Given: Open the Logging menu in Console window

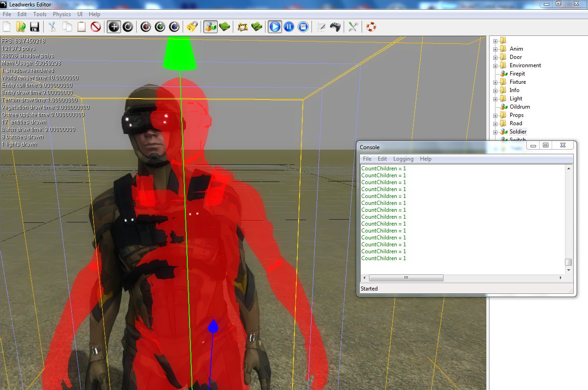Looking at the screenshot, I should (x=403, y=158).
